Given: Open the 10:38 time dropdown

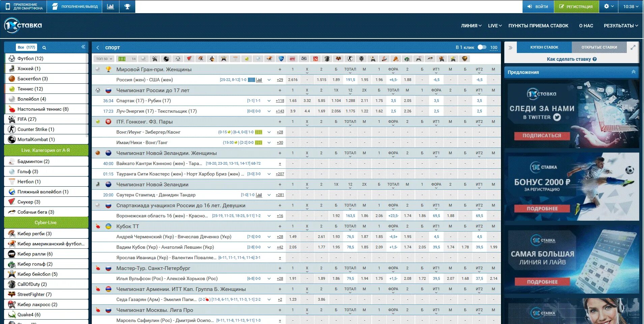Looking at the screenshot, I should (631, 6).
